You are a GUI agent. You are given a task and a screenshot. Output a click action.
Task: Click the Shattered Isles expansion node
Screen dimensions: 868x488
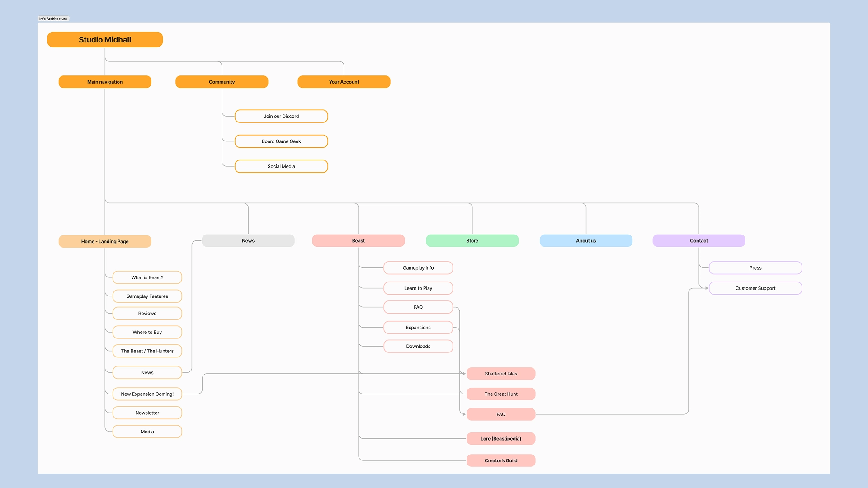coord(500,374)
